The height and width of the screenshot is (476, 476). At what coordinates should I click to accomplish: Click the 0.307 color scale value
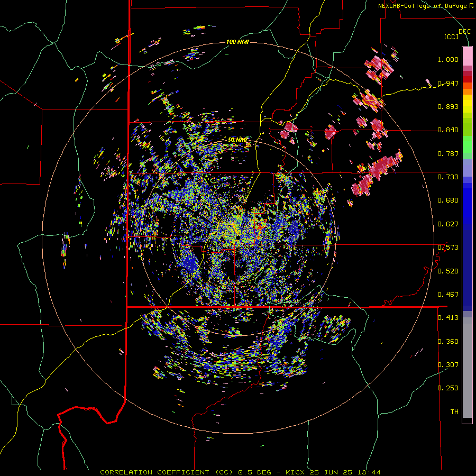tap(448, 364)
